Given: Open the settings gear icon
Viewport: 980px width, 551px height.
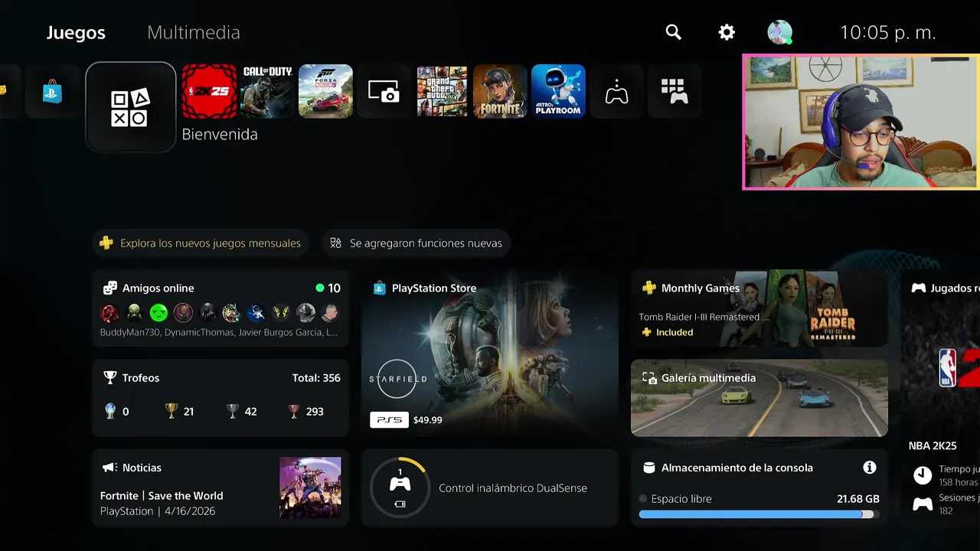Looking at the screenshot, I should (726, 32).
